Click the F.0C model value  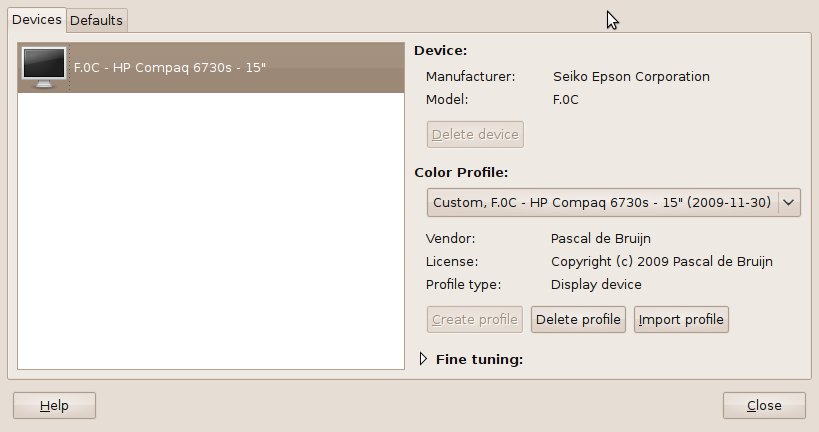(566, 100)
